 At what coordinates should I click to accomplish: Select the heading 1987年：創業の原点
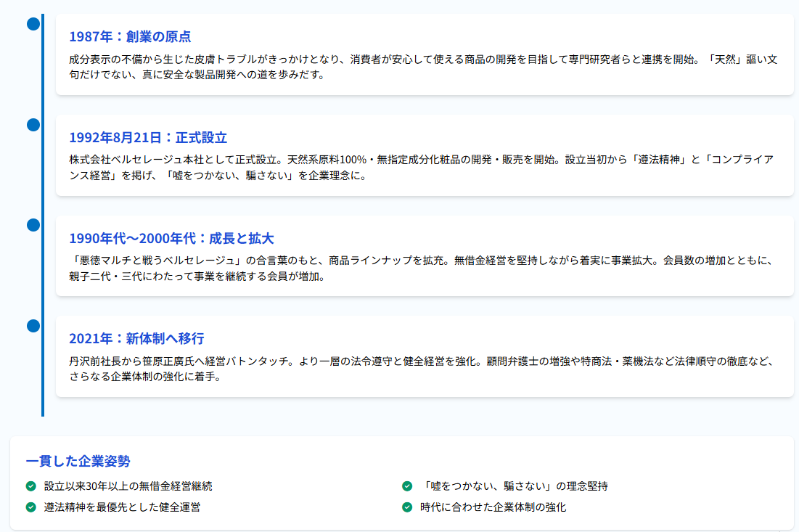pyautogui.click(x=130, y=37)
